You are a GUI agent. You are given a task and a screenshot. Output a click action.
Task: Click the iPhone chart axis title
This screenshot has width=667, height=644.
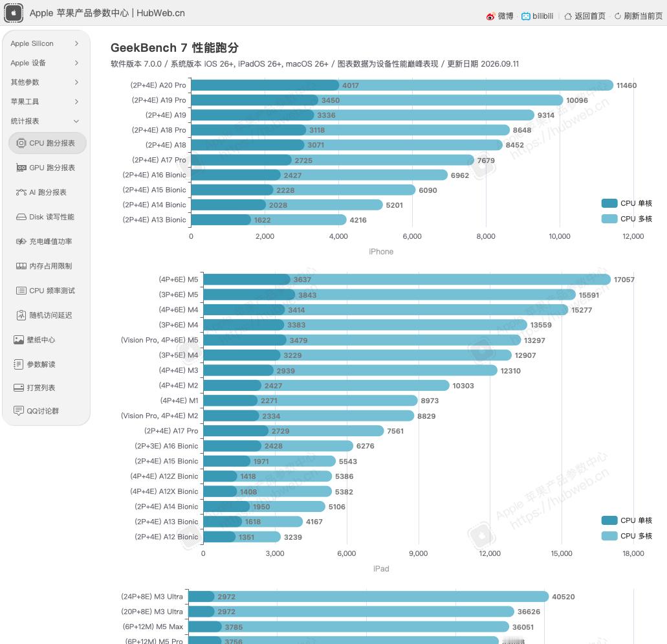(381, 252)
